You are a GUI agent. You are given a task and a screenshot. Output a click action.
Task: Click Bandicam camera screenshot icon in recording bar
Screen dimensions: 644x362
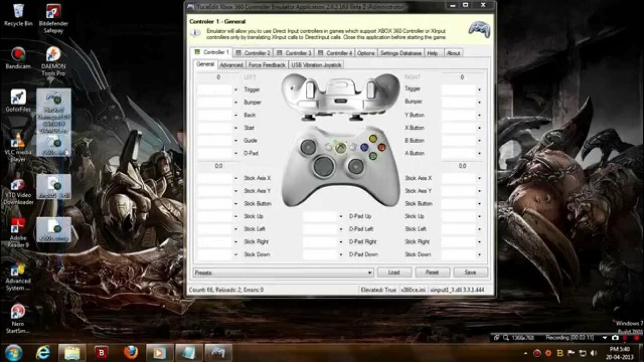pos(615,337)
